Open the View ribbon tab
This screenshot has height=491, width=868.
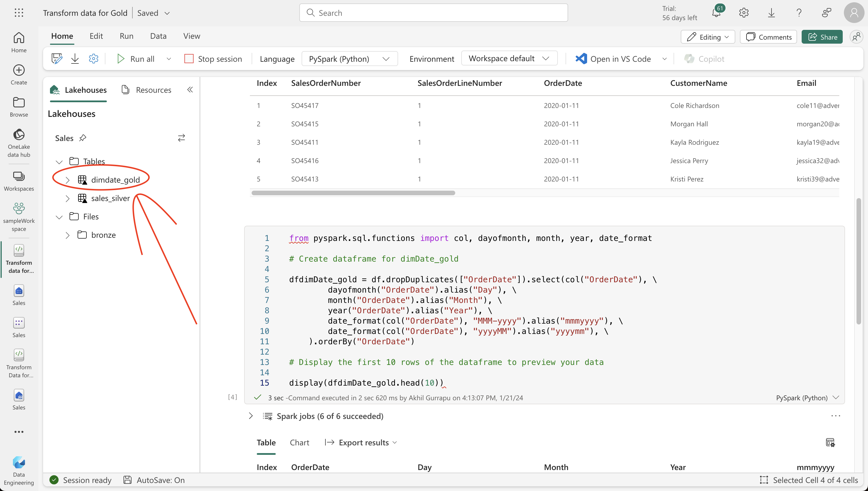point(192,36)
